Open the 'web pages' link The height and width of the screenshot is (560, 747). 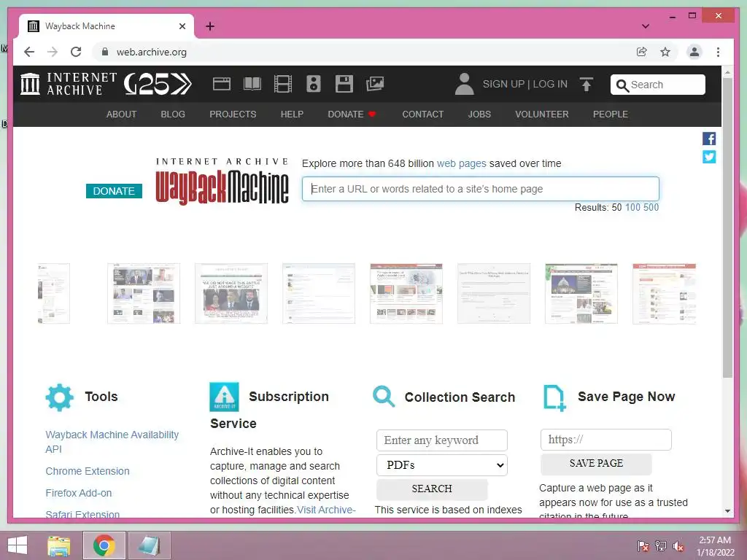pos(462,163)
